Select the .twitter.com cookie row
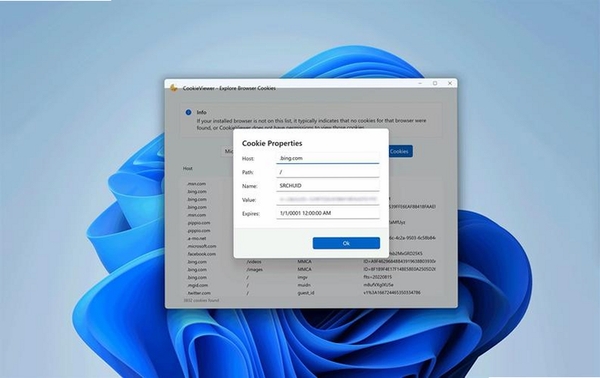Image resolution: width=600 pixels, height=378 pixels. pos(311,293)
